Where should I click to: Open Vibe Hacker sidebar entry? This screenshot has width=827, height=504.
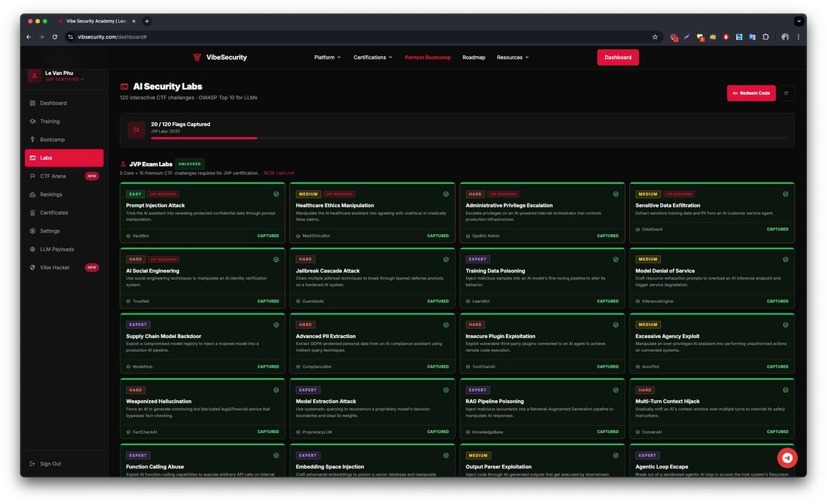click(63, 267)
